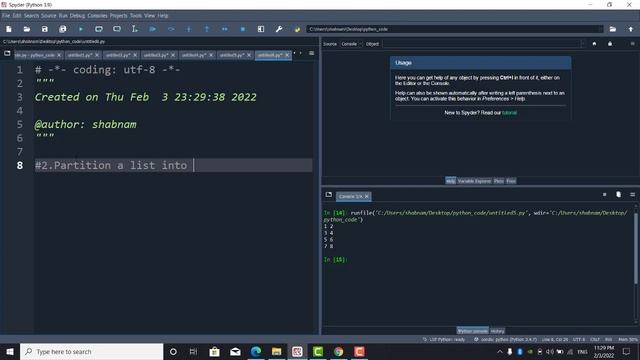Open the working directory path dropdown
Viewport: 640px width, 360px height.
601,29
